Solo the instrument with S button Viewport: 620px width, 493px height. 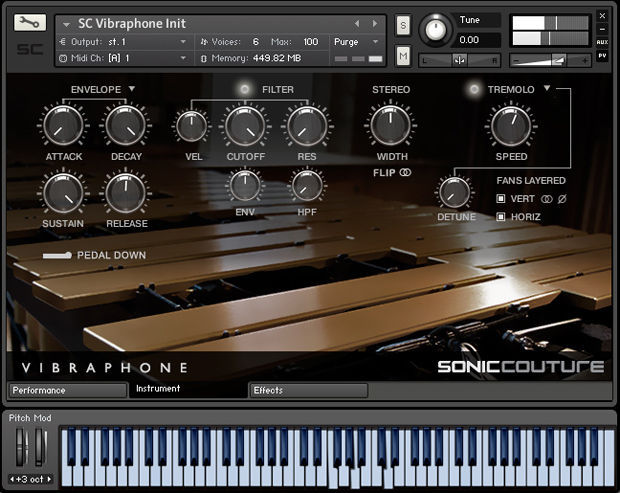[x=403, y=26]
